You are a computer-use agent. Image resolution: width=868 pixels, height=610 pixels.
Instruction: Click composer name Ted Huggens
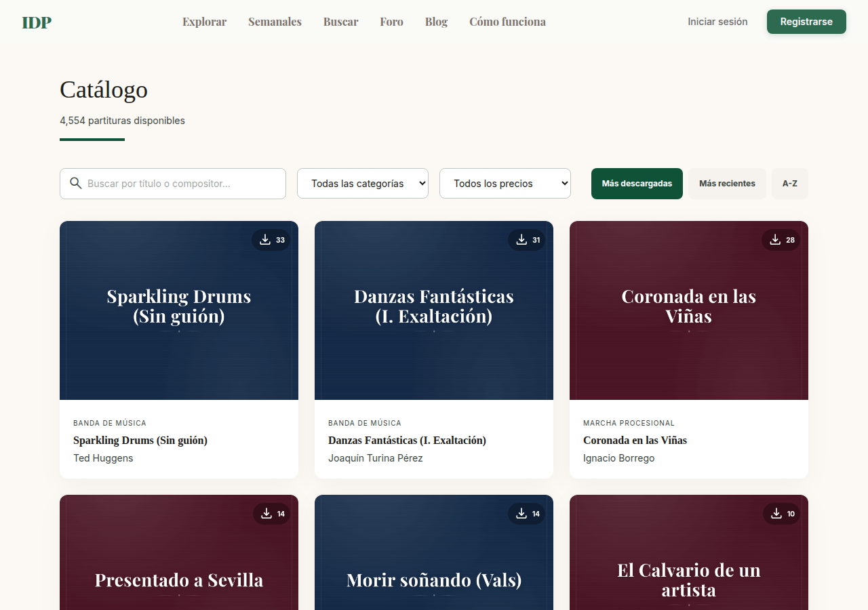[103, 458]
